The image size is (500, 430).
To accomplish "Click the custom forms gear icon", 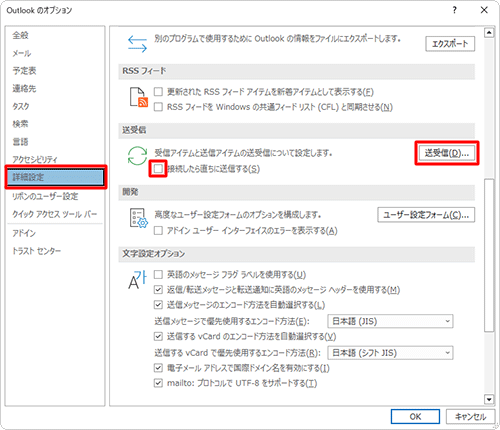I will [138, 218].
